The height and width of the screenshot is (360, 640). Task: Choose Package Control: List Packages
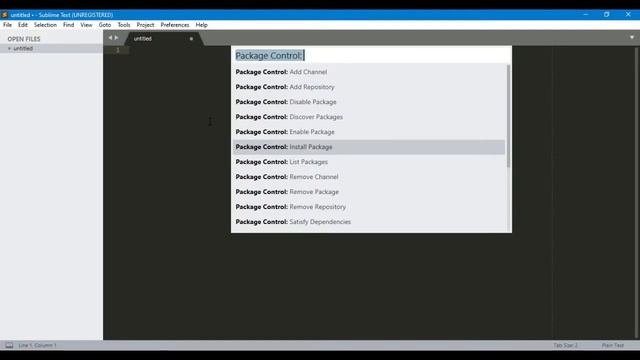click(369, 162)
